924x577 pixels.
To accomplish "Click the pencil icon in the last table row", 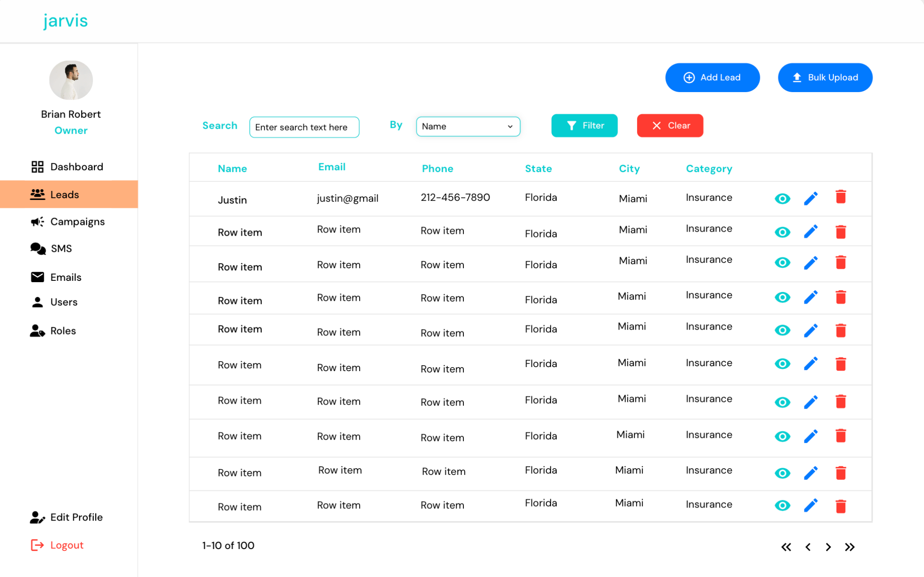I will point(811,505).
